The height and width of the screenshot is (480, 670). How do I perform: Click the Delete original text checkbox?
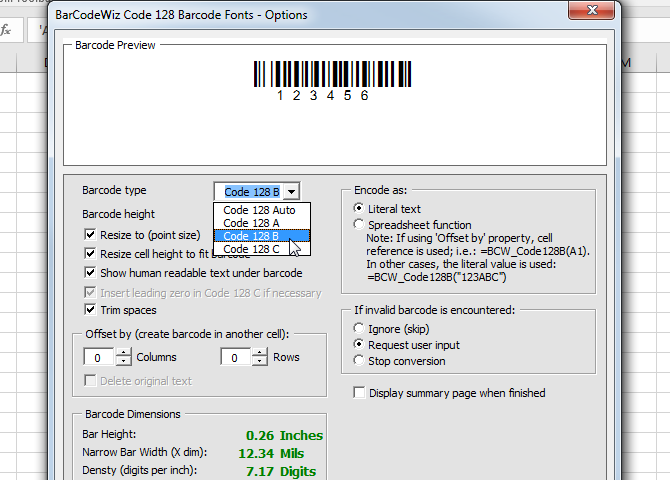90,380
